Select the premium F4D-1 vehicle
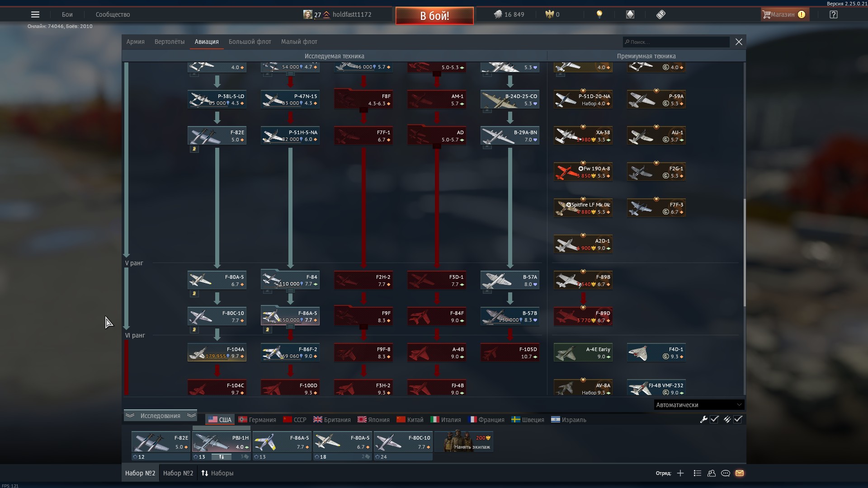The width and height of the screenshot is (868, 488). click(656, 352)
